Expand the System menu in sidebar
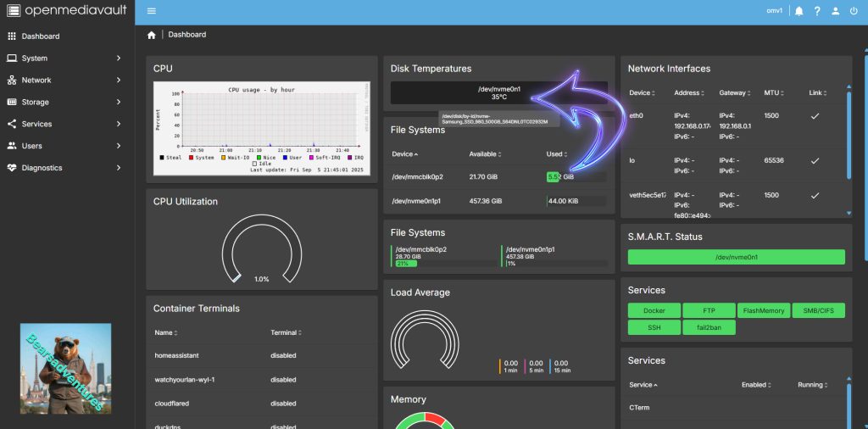Screen dimensions: 868x429 [66, 58]
